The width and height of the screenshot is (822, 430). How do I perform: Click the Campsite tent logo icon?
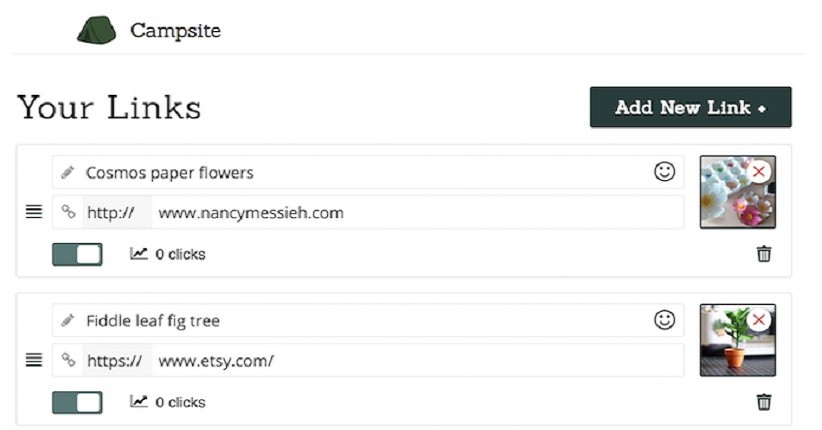click(x=97, y=30)
